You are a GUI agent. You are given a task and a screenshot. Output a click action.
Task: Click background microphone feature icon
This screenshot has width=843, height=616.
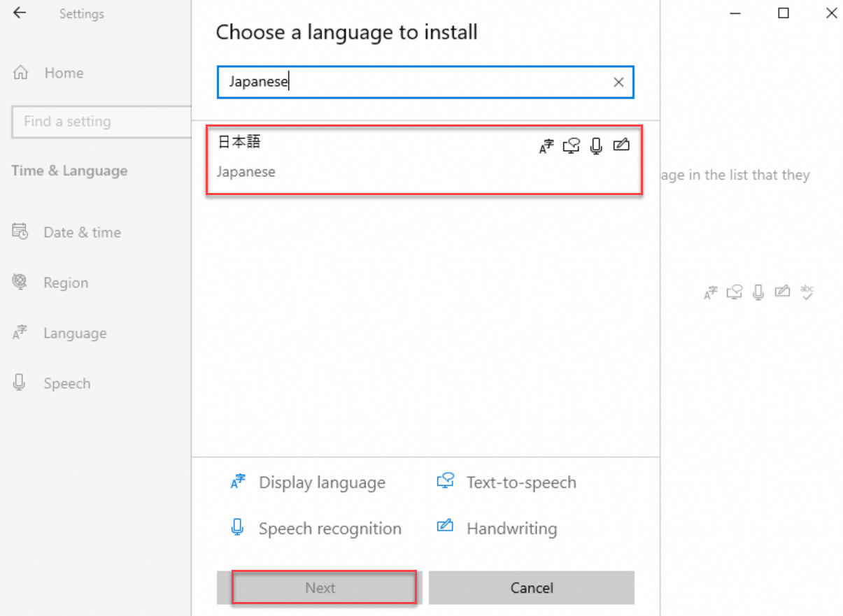(758, 292)
